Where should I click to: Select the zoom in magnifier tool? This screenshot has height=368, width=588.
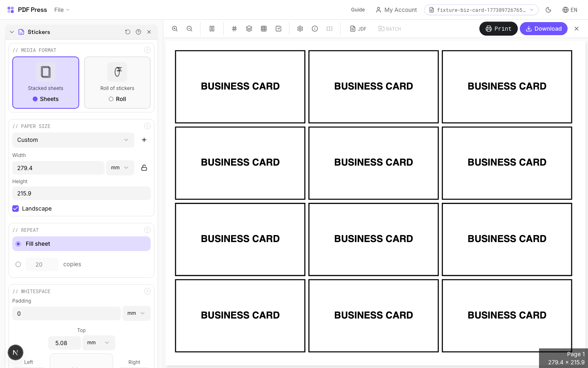click(x=175, y=29)
